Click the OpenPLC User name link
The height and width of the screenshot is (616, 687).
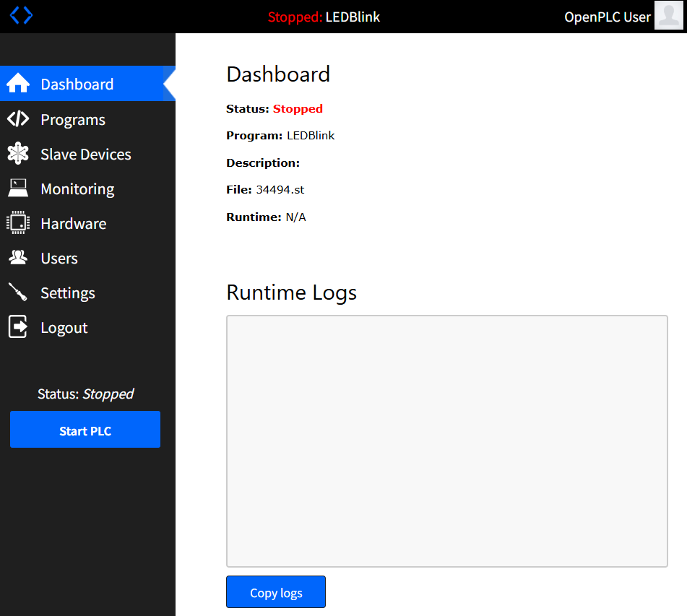[607, 17]
